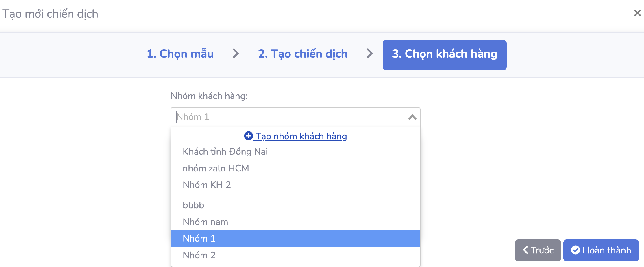Image resolution: width=644 pixels, height=267 pixels.
Task: Go to step 2 Tạo chiến dịch
Action: coord(303,54)
